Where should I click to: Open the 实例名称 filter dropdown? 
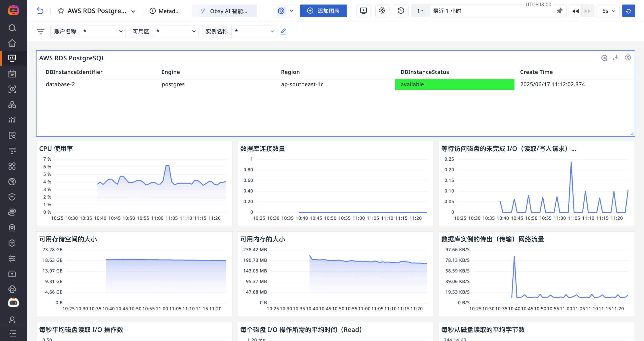tap(254, 31)
